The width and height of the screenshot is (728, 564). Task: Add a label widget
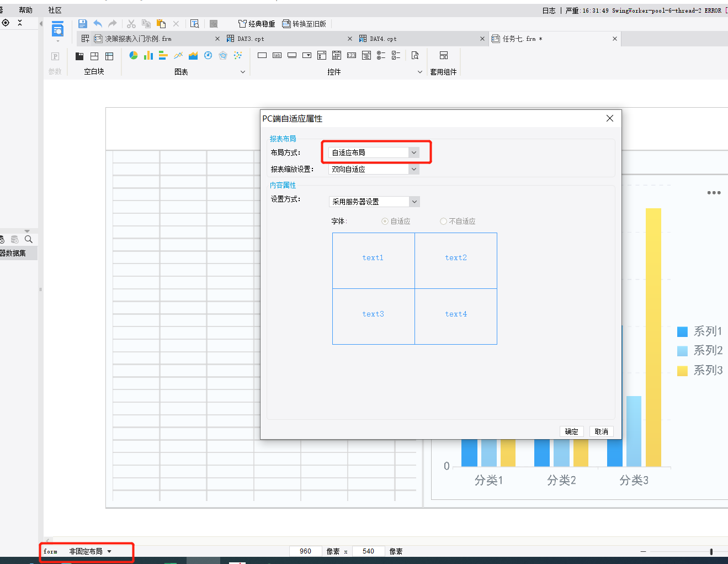277,55
